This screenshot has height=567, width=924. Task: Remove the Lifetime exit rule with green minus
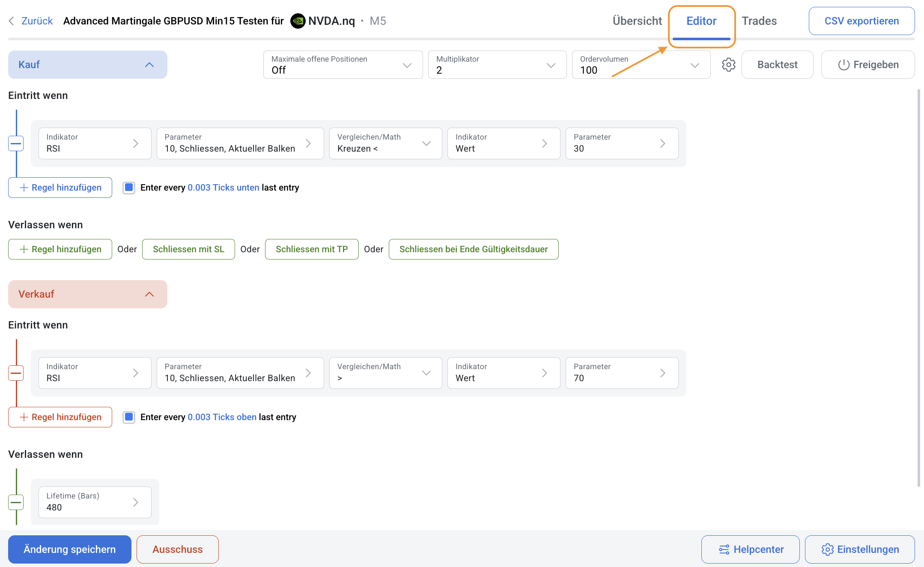pos(16,502)
